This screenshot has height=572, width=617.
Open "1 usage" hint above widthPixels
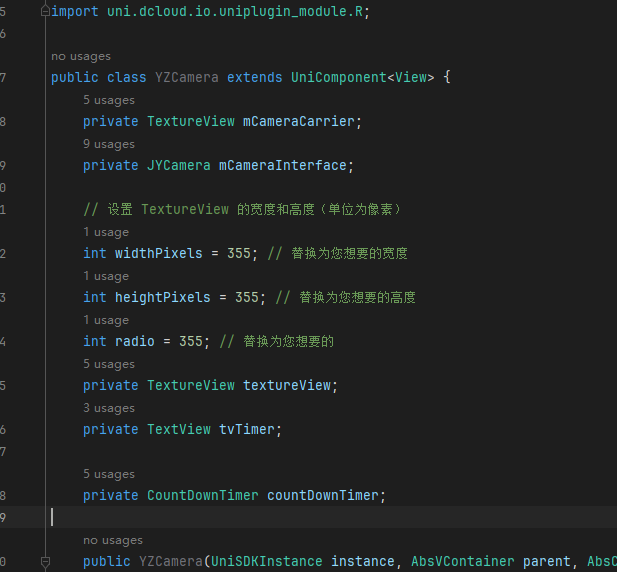click(x=106, y=232)
